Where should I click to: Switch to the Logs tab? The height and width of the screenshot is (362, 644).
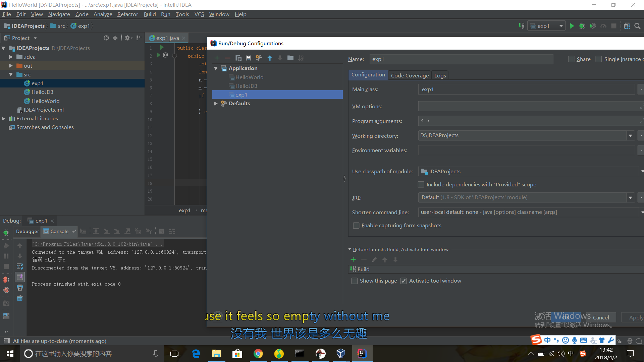(440, 75)
